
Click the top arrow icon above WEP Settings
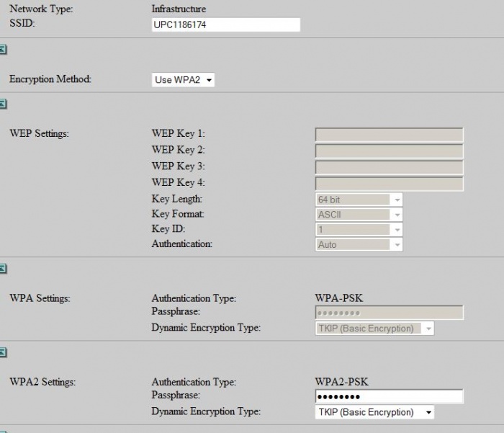coord(3,104)
